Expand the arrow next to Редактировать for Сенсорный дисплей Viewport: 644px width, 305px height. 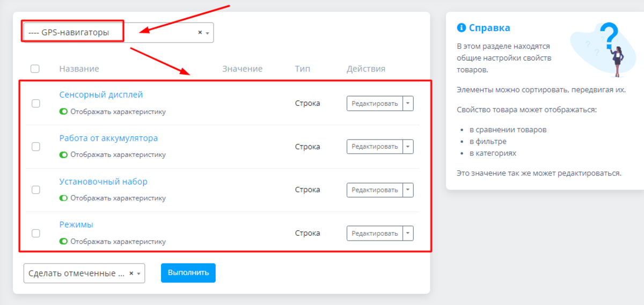click(408, 103)
